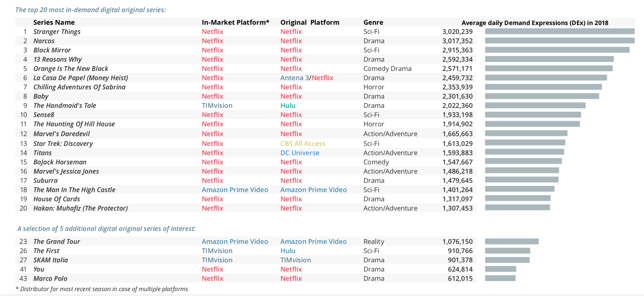Viewport: 644px width, 300px height.
Task: Select the Genre column header
Action: (373, 22)
